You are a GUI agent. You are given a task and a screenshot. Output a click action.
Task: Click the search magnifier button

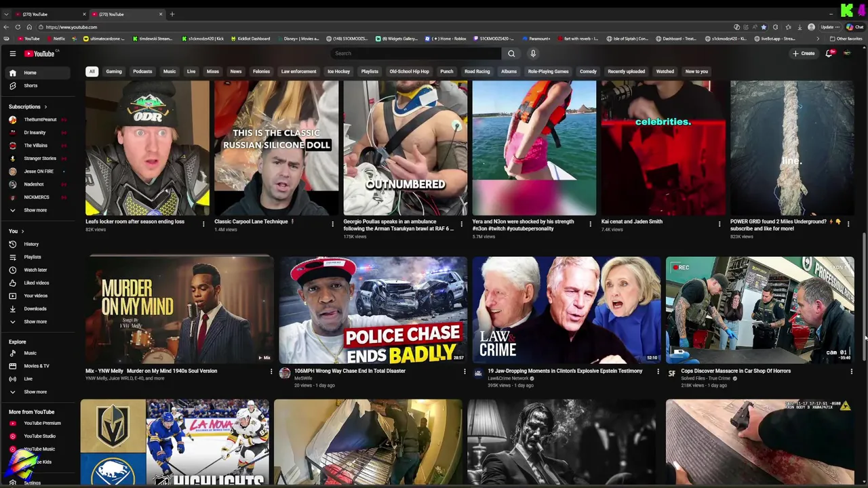[511, 54]
